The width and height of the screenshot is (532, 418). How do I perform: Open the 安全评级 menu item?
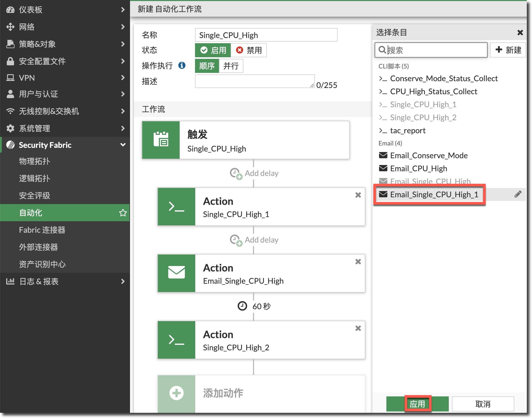[34, 195]
